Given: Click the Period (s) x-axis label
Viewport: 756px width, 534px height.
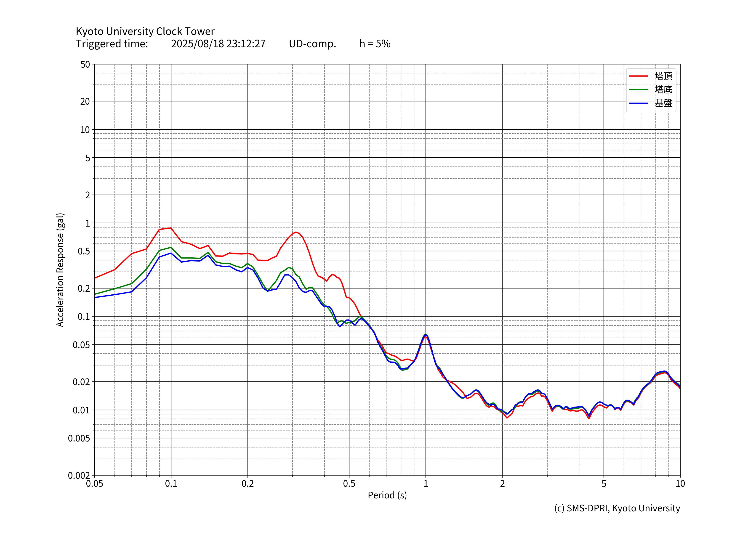Looking at the screenshot, I should point(387,495).
